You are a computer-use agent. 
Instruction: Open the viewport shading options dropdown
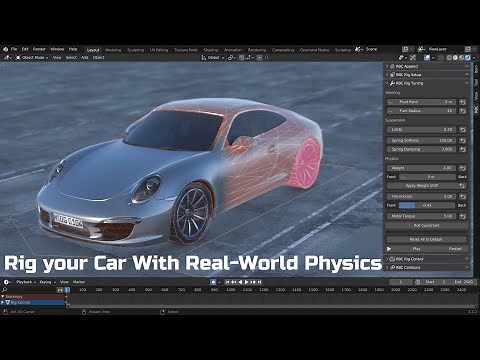(474, 58)
